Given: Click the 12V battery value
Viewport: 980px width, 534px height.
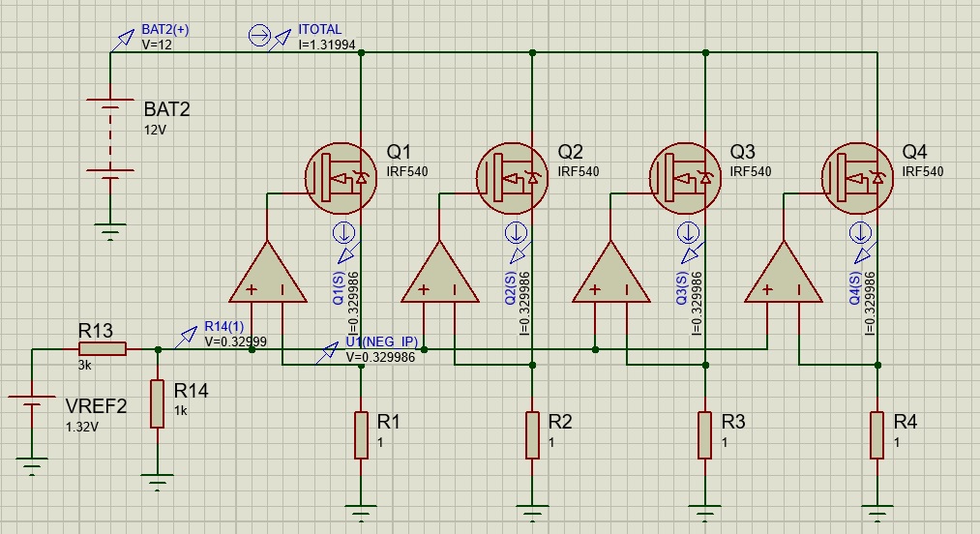Looking at the screenshot, I should [x=155, y=130].
